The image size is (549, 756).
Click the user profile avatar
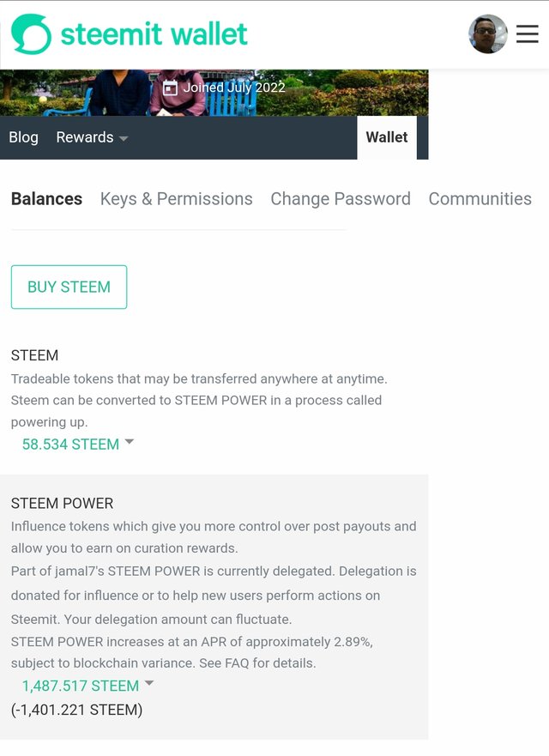click(487, 34)
